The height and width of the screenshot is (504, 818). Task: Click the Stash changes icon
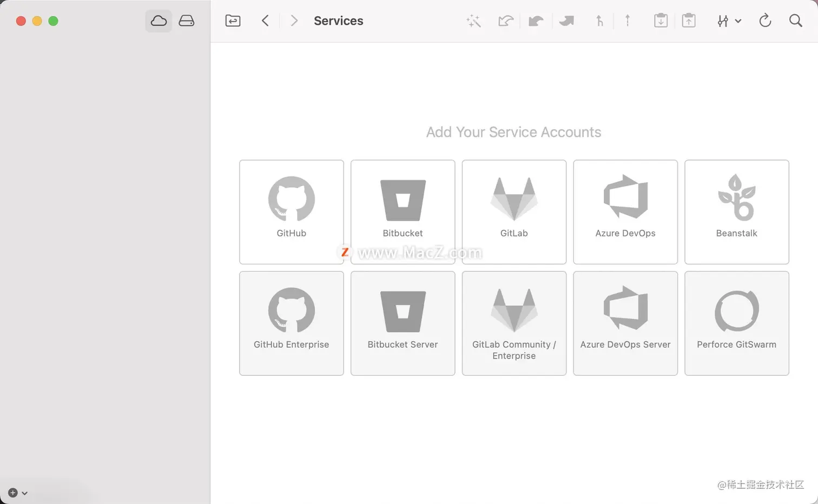click(x=661, y=21)
